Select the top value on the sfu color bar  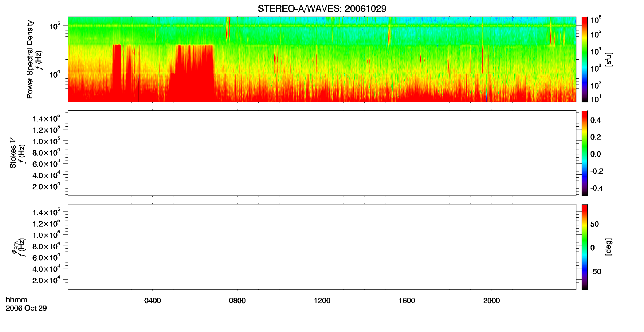tap(596, 20)
